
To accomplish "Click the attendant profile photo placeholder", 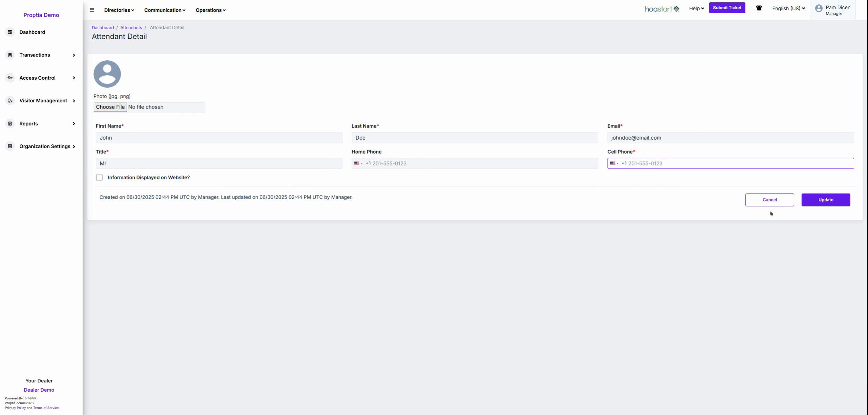I will pyautogui.click(x=107, y=74).
